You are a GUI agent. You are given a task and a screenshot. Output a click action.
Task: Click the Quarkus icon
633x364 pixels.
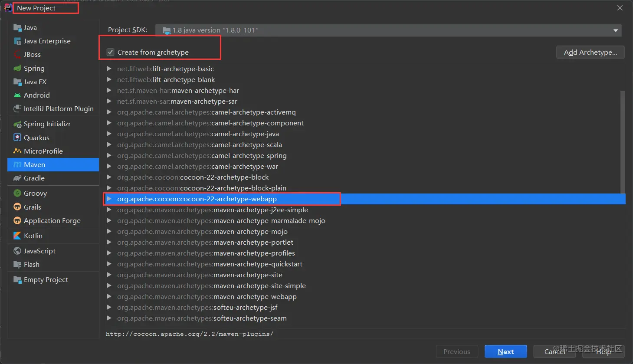coord(17,138)
